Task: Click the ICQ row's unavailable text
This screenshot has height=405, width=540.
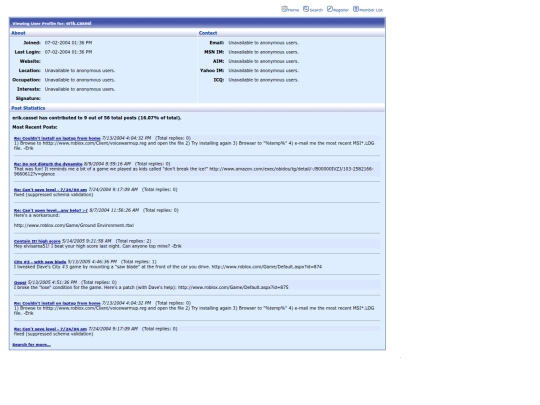Action: coord(263,80)
